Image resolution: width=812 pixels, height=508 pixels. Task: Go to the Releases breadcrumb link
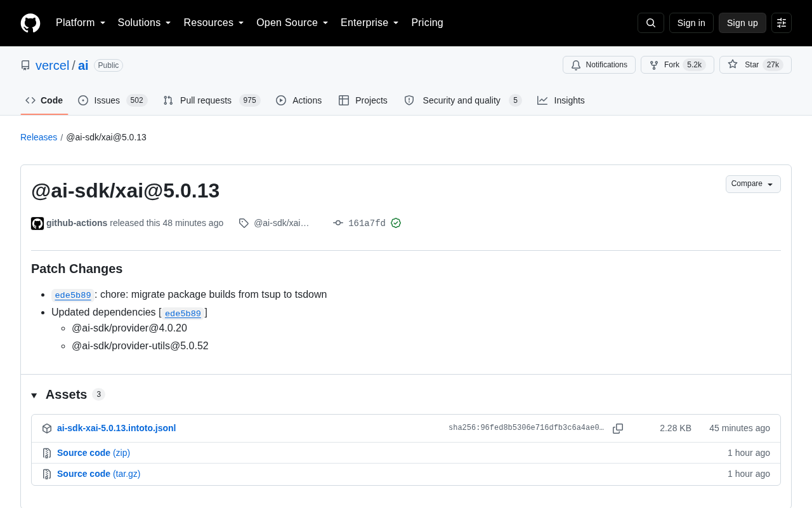[39, 137]
